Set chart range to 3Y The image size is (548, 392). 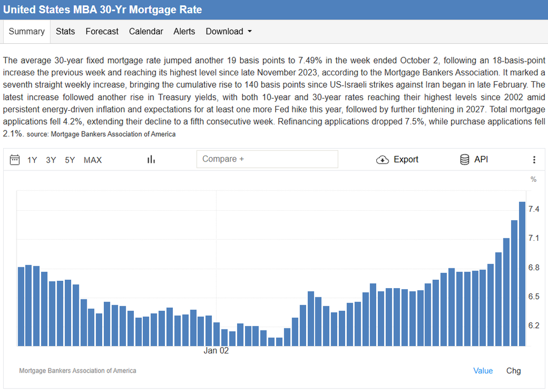51,160
